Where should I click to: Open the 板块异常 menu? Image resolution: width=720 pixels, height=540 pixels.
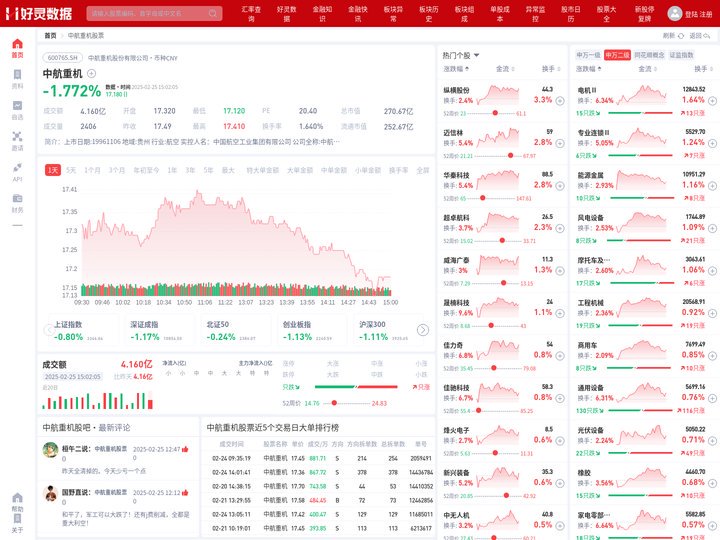394,14
